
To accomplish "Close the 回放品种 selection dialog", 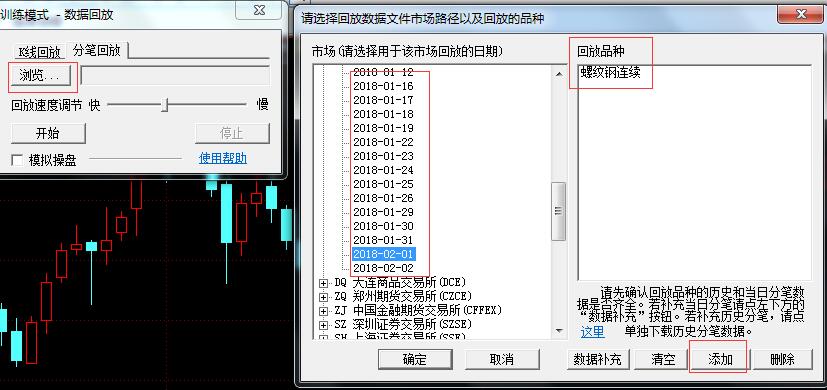I will 800,14.
